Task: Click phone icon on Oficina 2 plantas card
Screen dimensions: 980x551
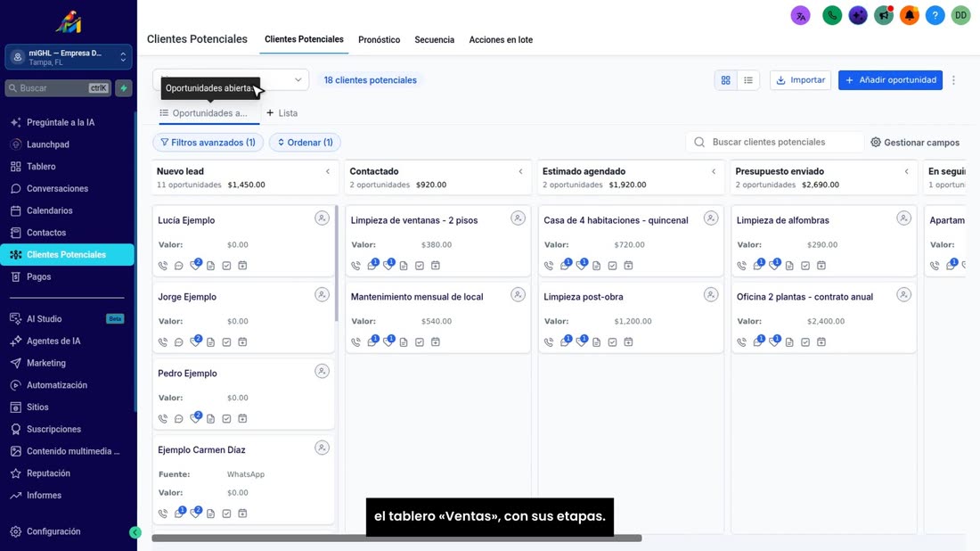Action: point(742,342)
